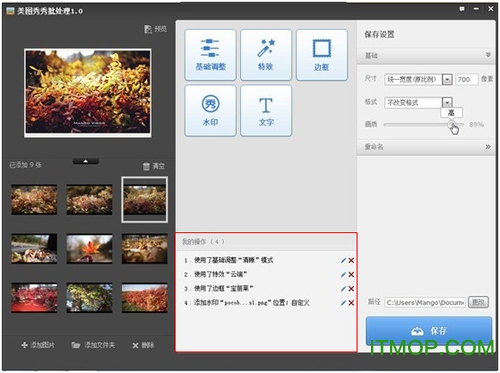Viewport: 500px width, 373px height.
Task: Close the 美图秀秀批处理 window
Action: click(491, 9)
